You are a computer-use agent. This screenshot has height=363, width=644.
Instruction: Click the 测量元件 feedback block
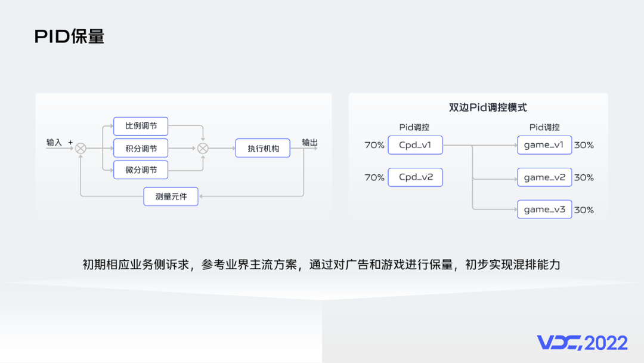[x=171, y=196]
